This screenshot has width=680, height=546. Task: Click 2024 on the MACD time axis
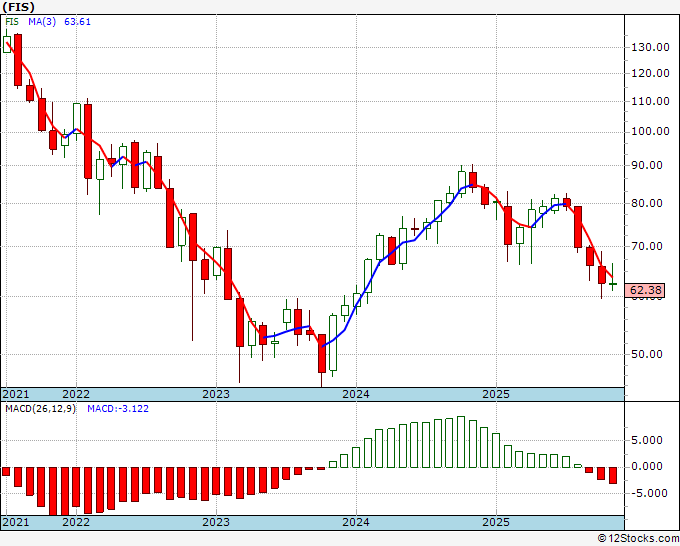pyautogui.click(x=356, y=522)
